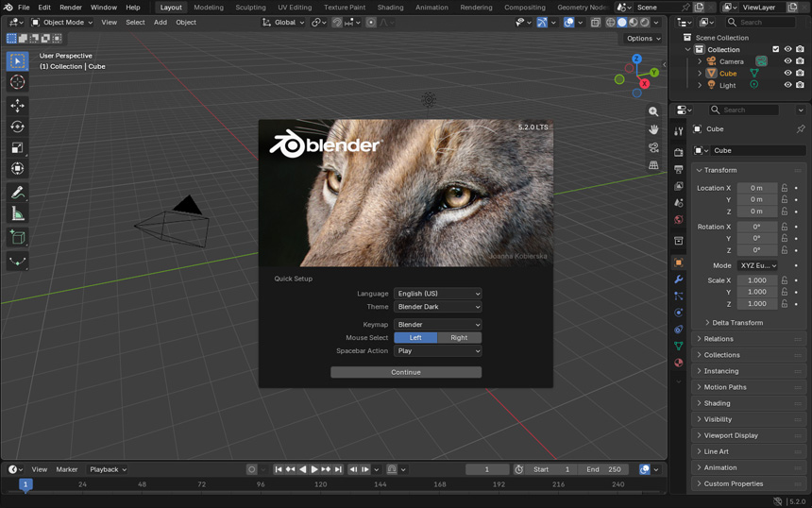
Task: Open the Object Data properties tab
Action: pyautogui.click(x=678, y=346)
